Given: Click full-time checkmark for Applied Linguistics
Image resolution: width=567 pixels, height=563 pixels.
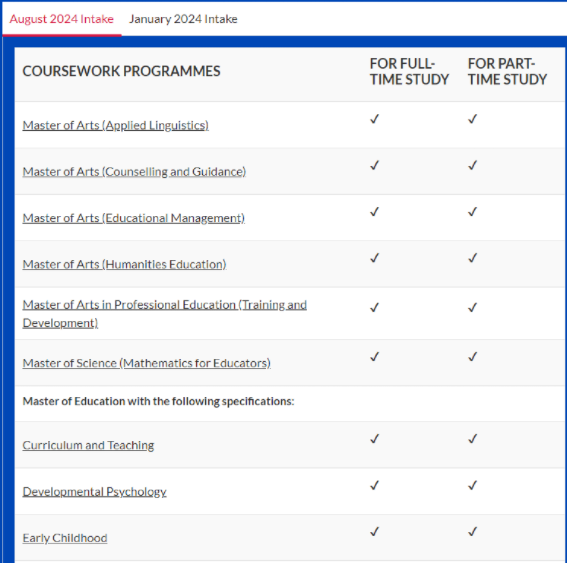Looking at the screenshot, I should click(375, 119).
